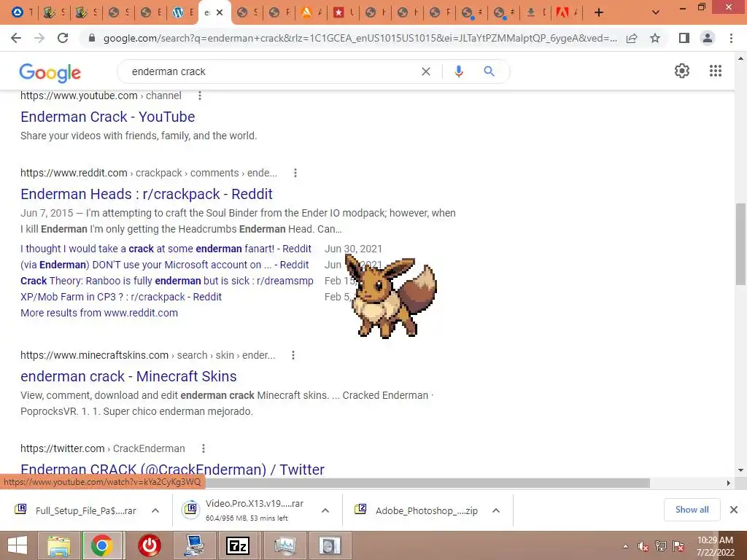The height and width of the screenshot is (560, 747).
Task: Switch to the Adobe icon tab
Action: (x=567, y=13)
